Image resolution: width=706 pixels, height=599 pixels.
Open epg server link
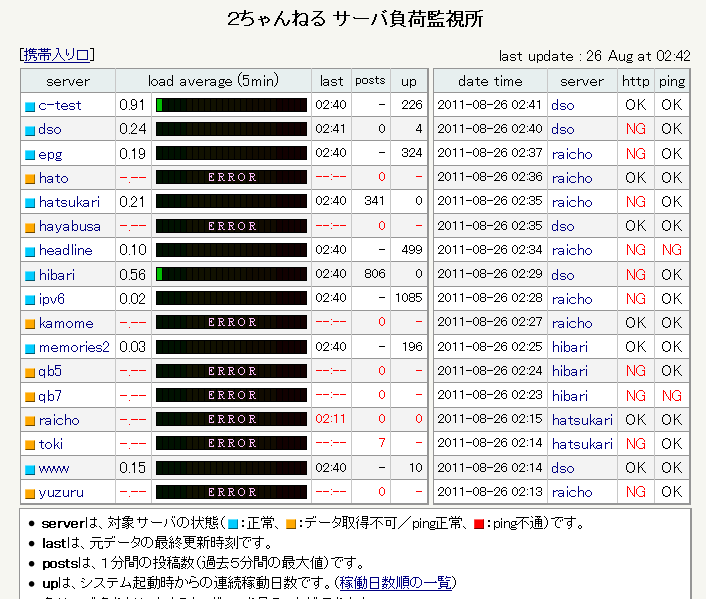click(x=50, y=154)
